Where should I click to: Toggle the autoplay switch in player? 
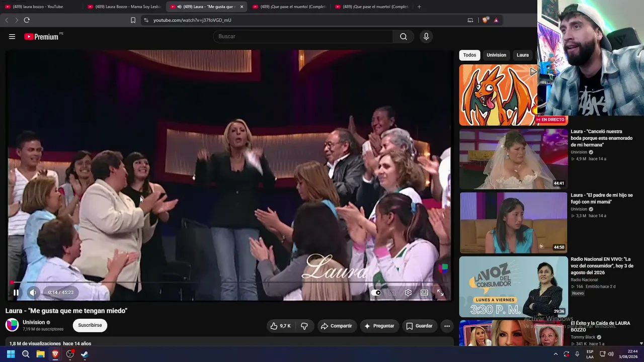376,293
